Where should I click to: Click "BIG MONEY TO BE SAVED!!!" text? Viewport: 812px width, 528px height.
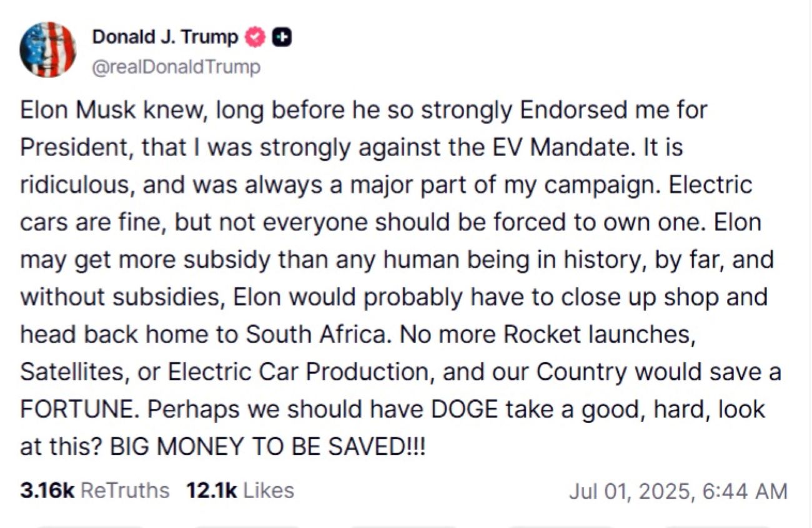coord(267,447)
